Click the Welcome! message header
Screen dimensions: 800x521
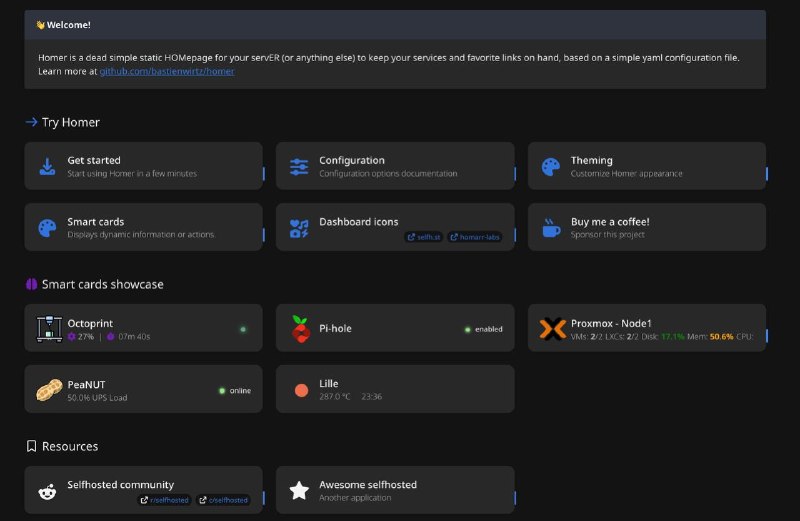pos(395,24)
